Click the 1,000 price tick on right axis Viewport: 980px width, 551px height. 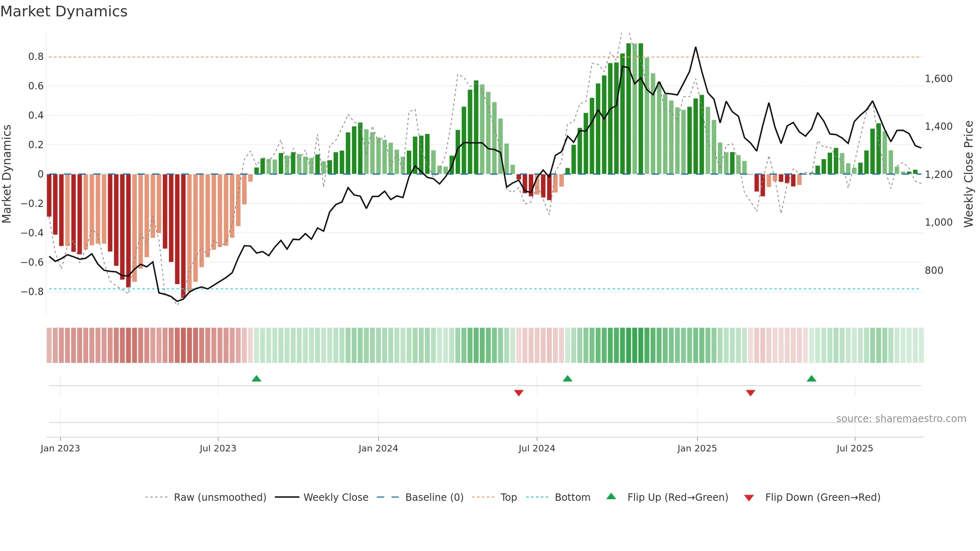pyautogui.click(x=939, y=222)
